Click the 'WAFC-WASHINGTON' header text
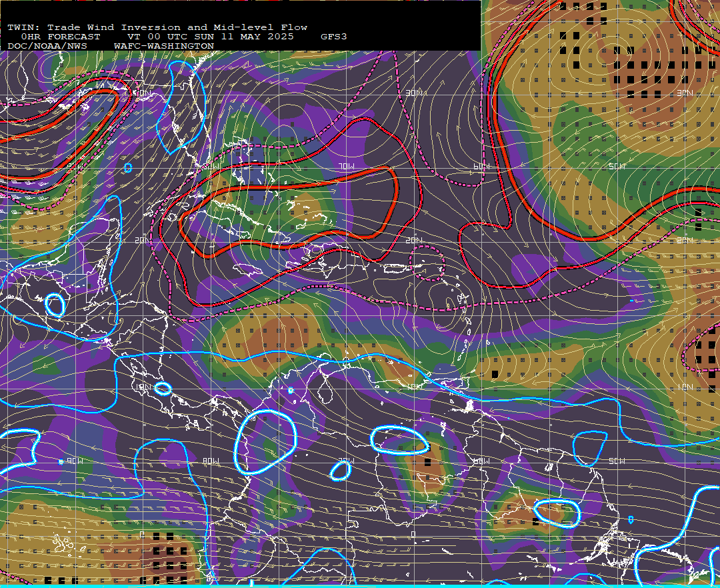The height and width of the screenshot is (588, 720). [163, 47]
